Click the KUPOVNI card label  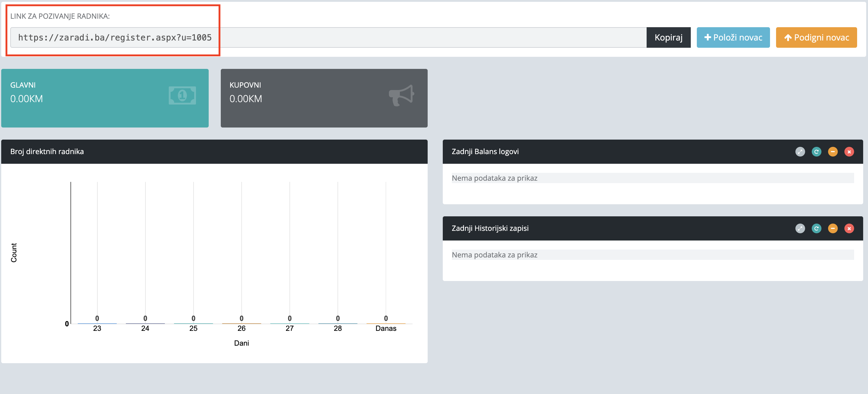coord(245,85)
